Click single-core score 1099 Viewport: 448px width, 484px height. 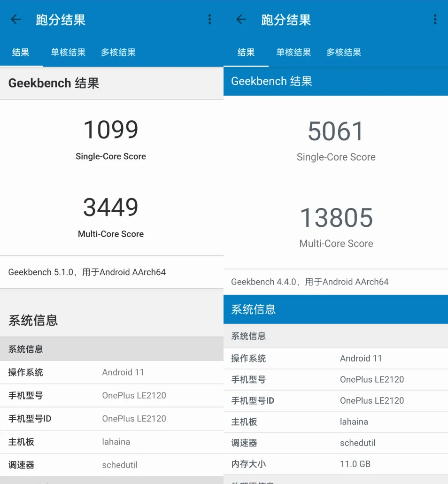pyautogui.click(x=111, y=130)
